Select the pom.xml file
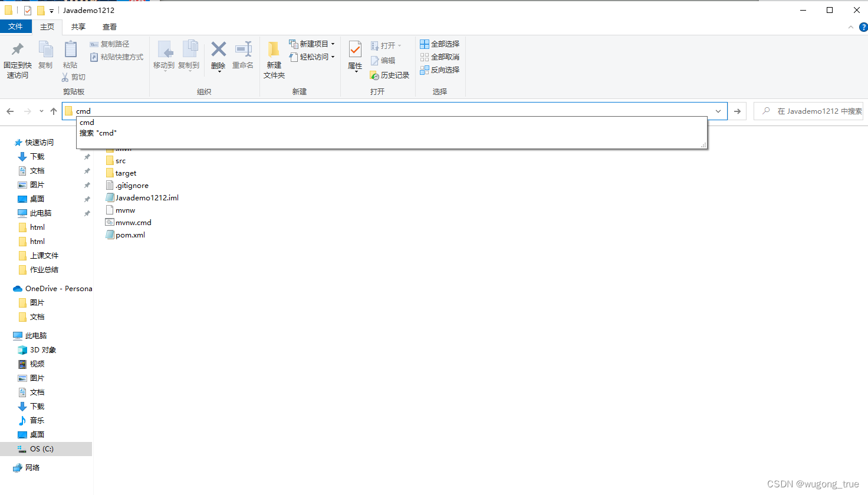Image resolution: width=868 pixels, height=495 pixels. (130, 235)
